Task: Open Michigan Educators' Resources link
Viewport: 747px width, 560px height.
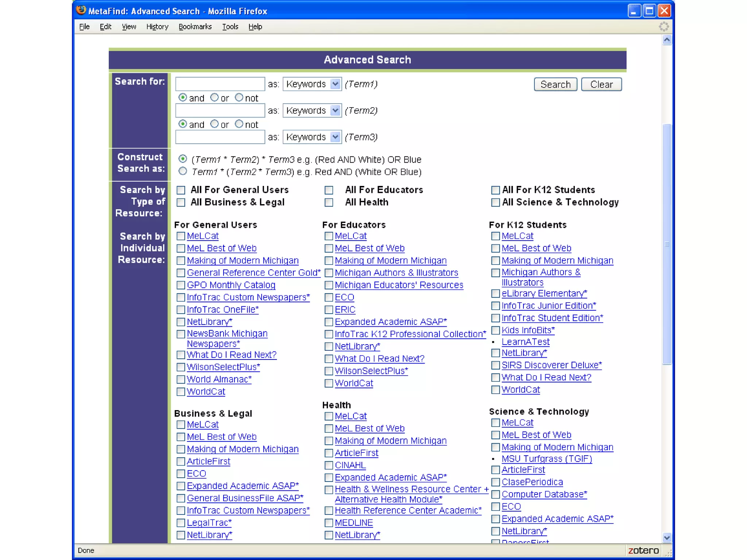Action: click(x=399, y=285)
